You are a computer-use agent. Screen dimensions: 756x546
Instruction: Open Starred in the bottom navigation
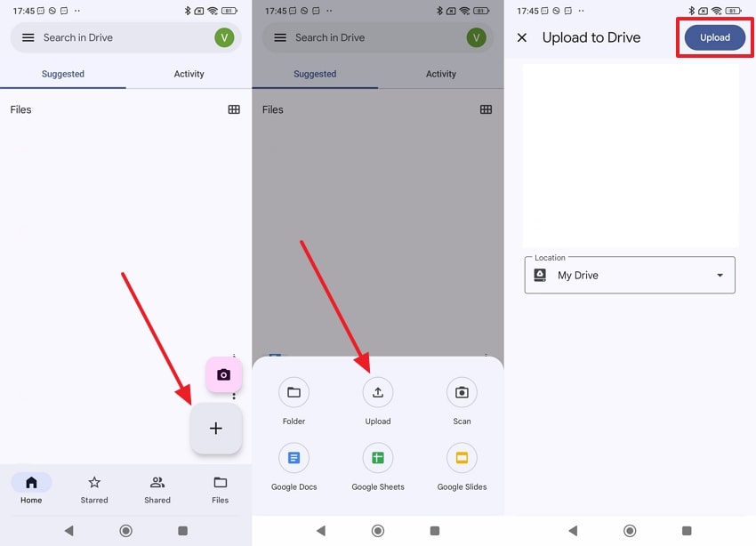94,488
